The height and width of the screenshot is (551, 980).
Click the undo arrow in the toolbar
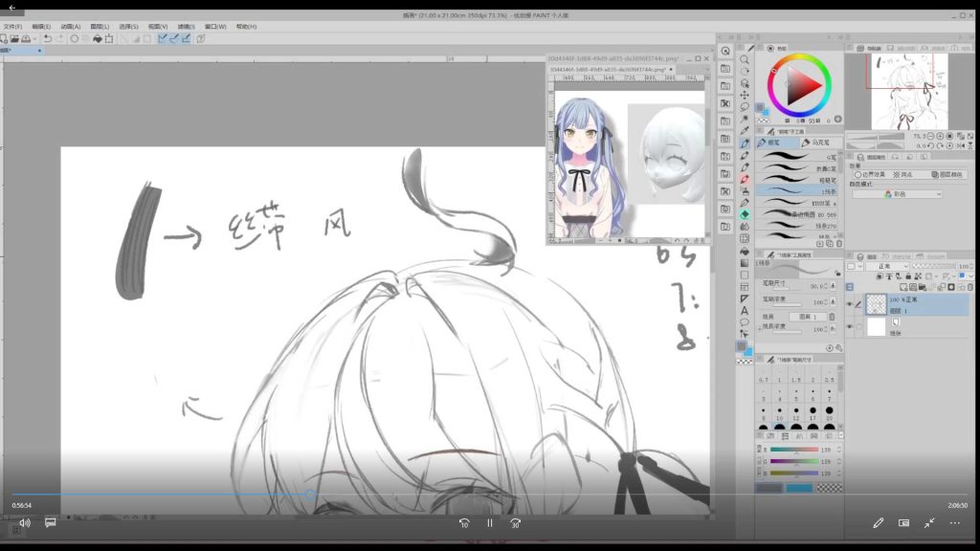click(48, 38)
